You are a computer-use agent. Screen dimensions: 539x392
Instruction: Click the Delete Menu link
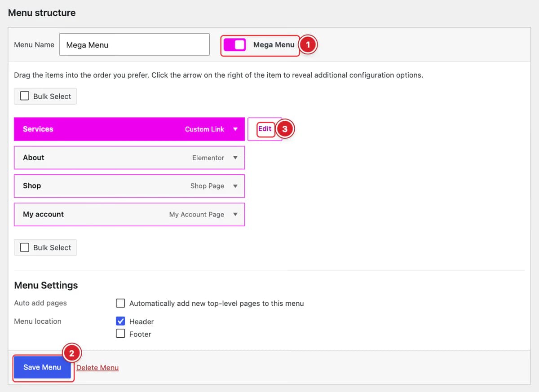(x=97, y=368)
